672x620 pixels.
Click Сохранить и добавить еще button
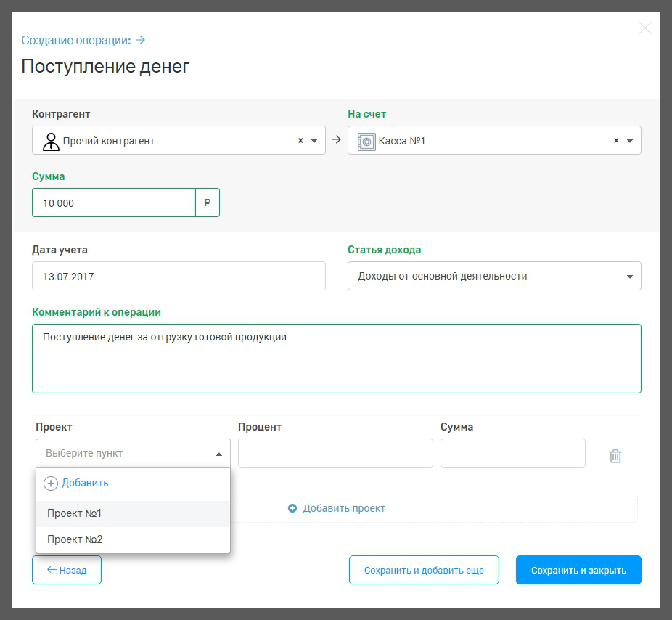tap(424, 571)
